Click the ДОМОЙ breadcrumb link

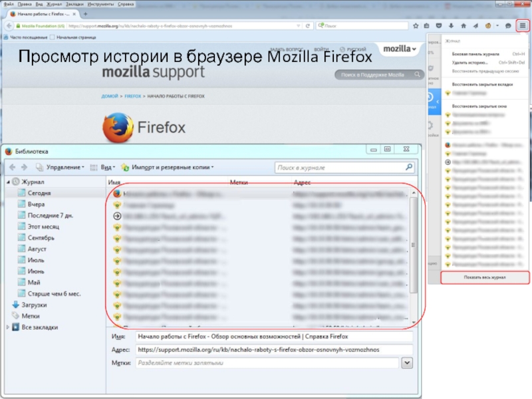click(x=109, y=96)
